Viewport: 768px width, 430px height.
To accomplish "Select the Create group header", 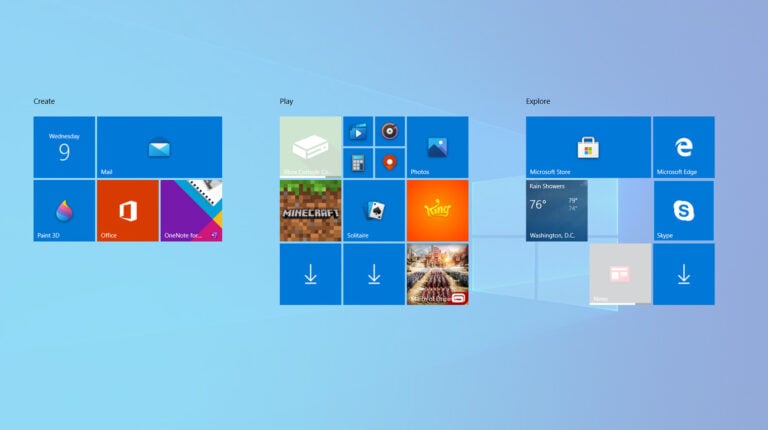I will (x=44, y=101).
